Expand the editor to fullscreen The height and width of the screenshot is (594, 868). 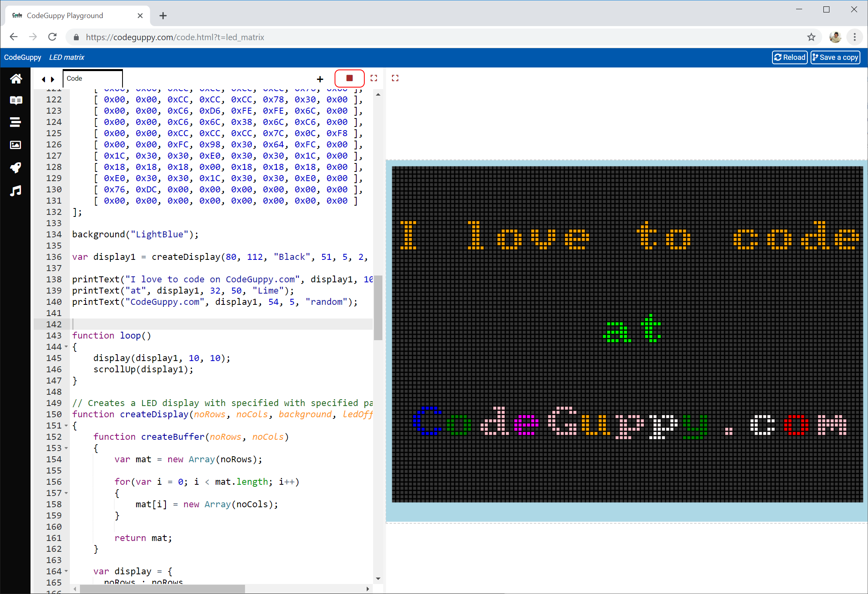click(x=374, y=78)
